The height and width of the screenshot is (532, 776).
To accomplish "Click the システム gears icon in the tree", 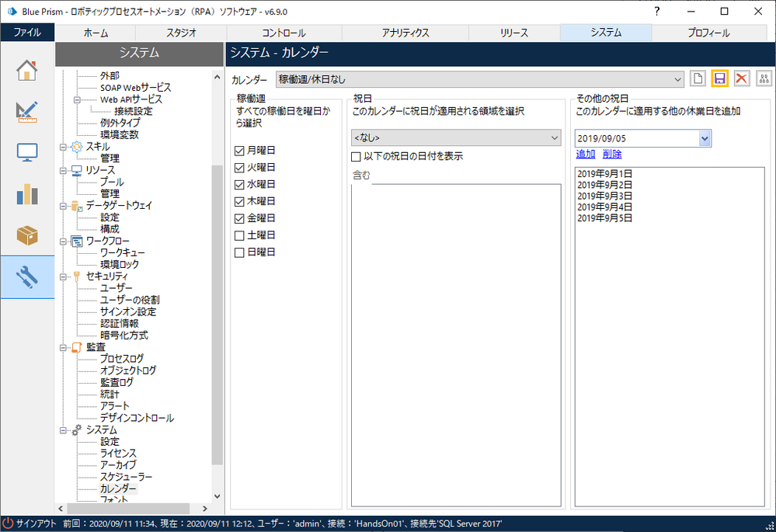I will click(76, 430).
